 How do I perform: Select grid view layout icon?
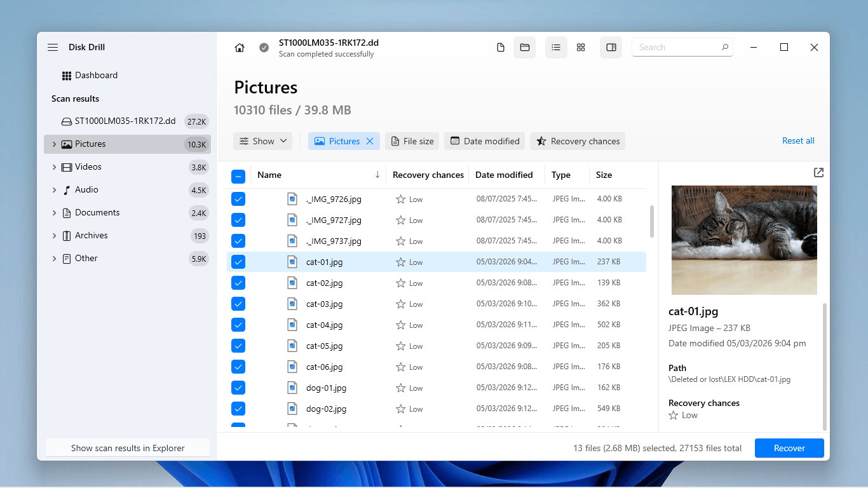(x=581, y=48)
